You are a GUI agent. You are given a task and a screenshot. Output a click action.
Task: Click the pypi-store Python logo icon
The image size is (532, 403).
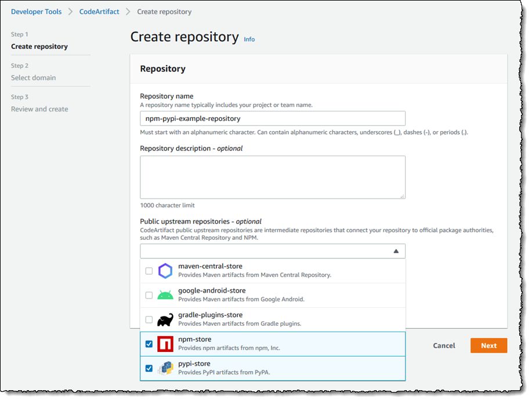click(x=165, y=368)
